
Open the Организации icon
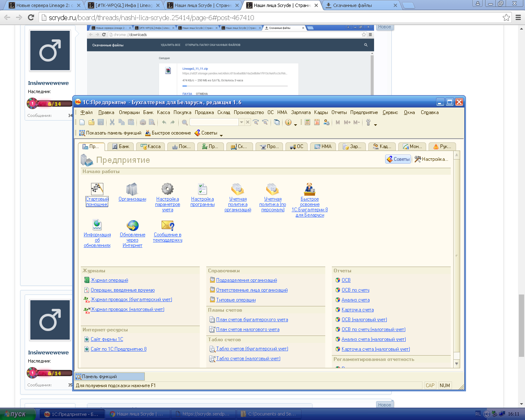pyautogui.click(x=132, y=189)
